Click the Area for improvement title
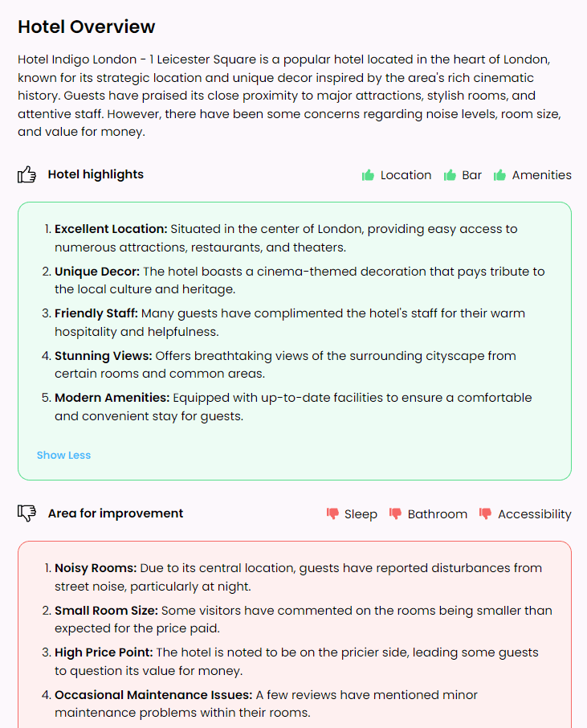Image resolution: width=587 pixels, height=728 pixels. tap(116, 513)
